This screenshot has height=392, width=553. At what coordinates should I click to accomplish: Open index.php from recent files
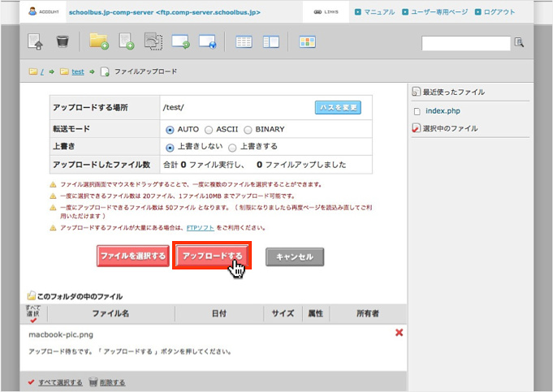click(x=443, y=110)
